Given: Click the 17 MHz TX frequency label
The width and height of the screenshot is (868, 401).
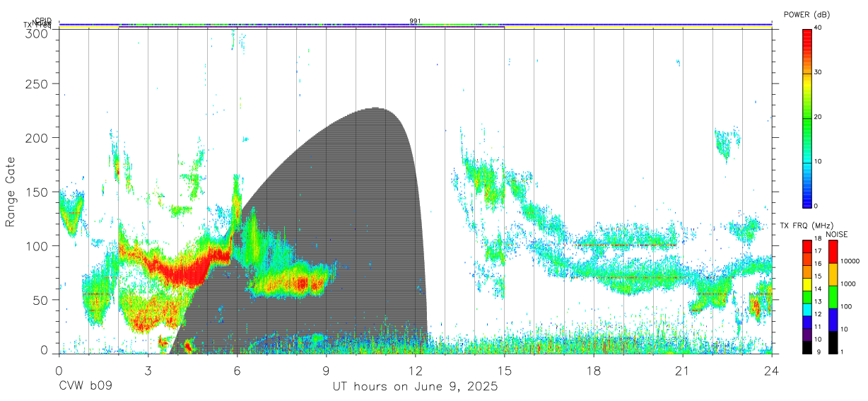Looking at the screenshot, I should (819, 251).
